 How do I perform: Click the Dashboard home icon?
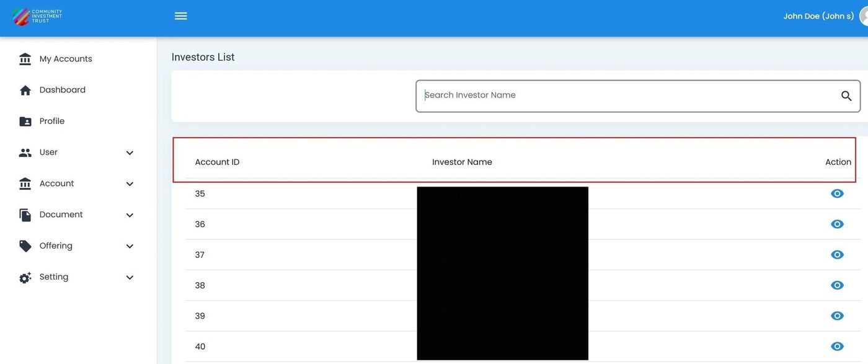[25, 91]
